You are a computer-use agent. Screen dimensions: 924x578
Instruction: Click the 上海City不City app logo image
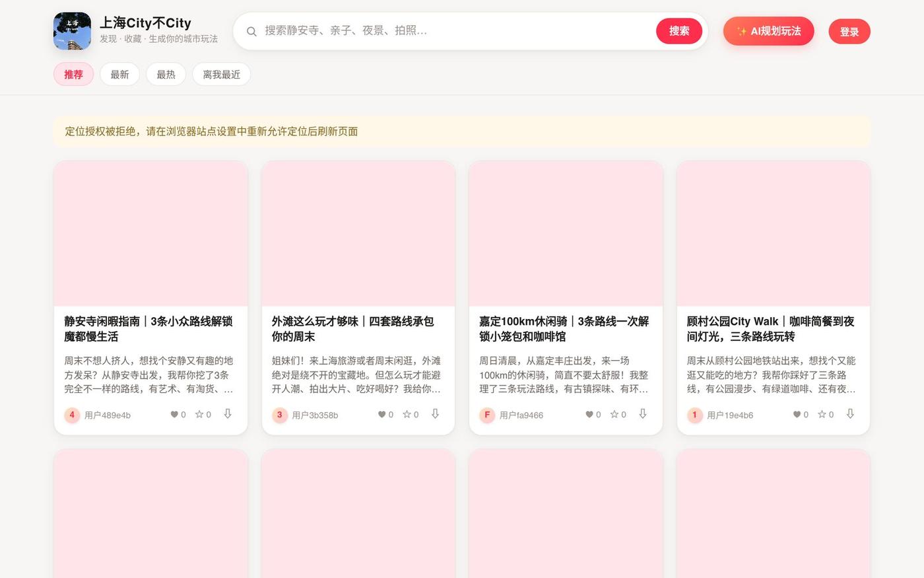73,31
